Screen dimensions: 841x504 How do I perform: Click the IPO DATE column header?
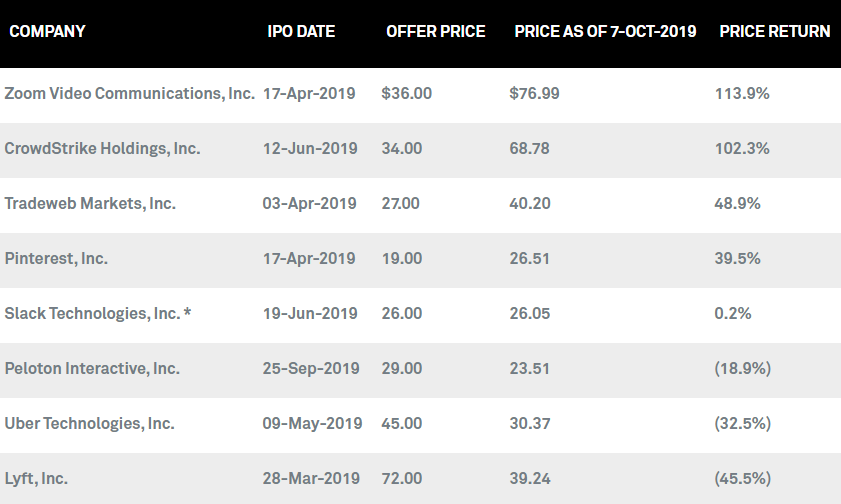click(301, 32)
